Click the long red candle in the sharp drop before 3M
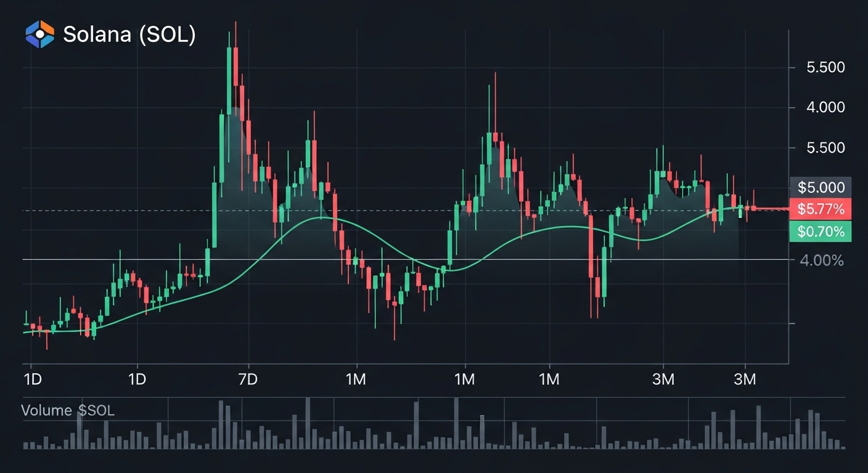 click(x=591, y=246)
